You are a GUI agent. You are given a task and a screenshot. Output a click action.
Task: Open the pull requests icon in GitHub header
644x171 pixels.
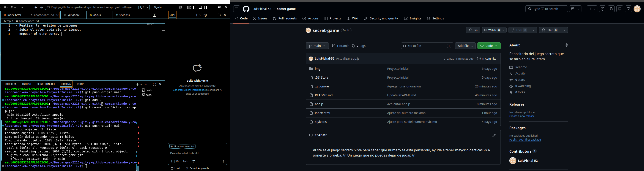(x=611, y=9)
